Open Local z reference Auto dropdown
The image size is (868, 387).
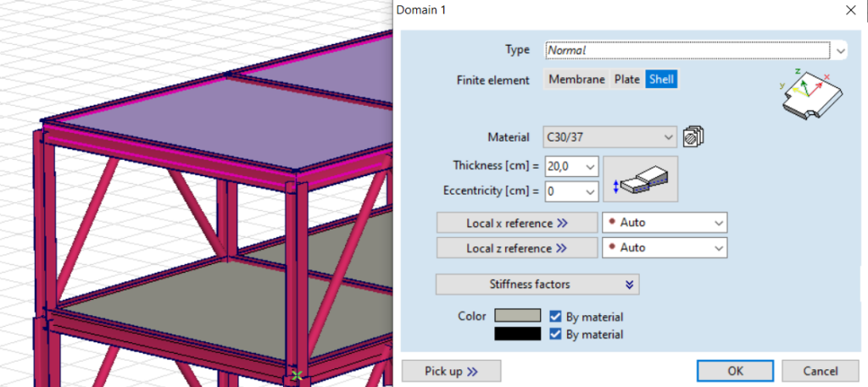click(665, 247)
